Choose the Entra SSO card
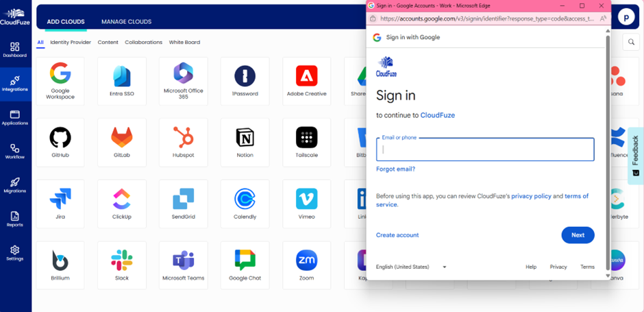Viewport: 644px width, 312px height. tap(122, 81)
